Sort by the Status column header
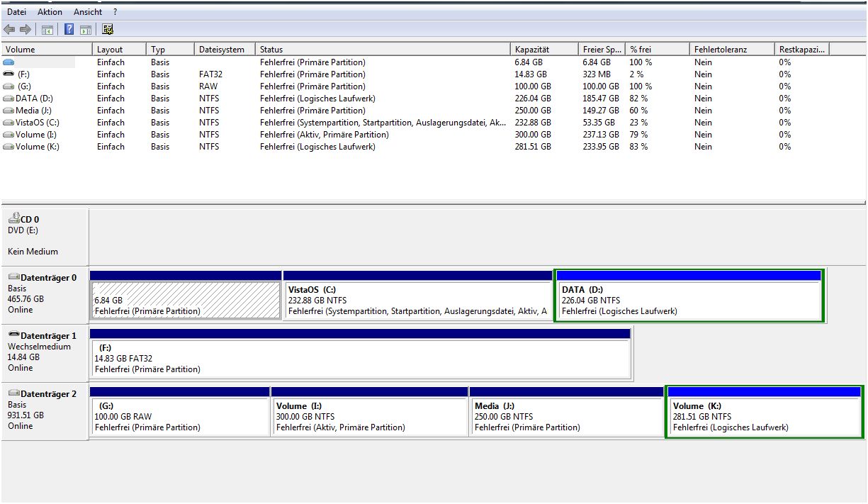The height and width of the screenshot is (504, 868). pos(383,50)
